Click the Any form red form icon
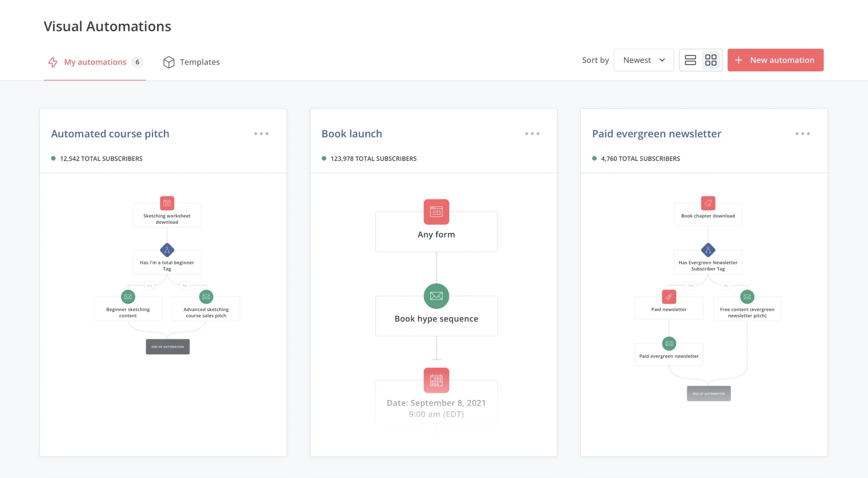This screenshot has width=868, height=478. coord(436,212)
